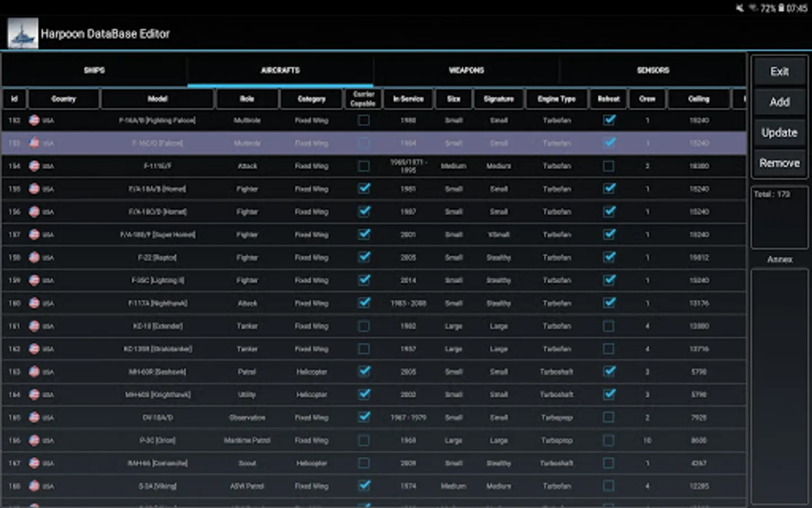This screenshot has width=812, height=508.
Task: Click the USA flag in the OV-10A/D row
Action: 34,417
